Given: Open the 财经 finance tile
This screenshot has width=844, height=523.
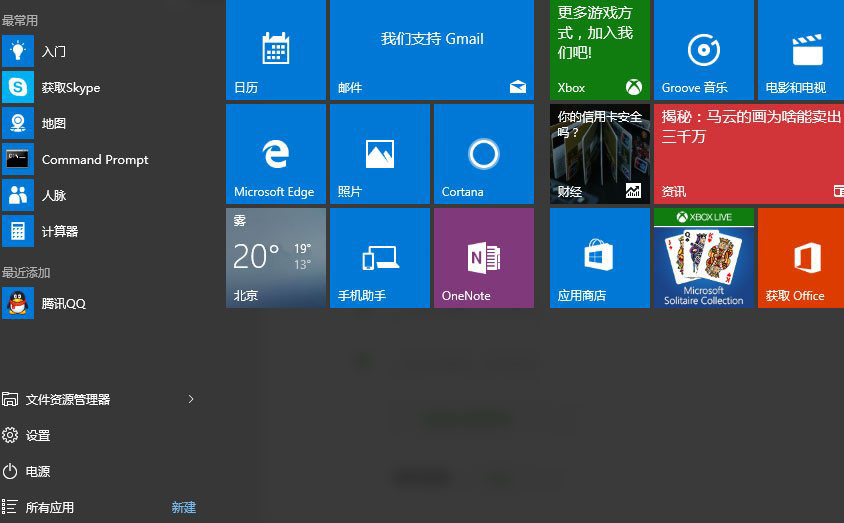Looking at the screenshot, I should 600,154.
